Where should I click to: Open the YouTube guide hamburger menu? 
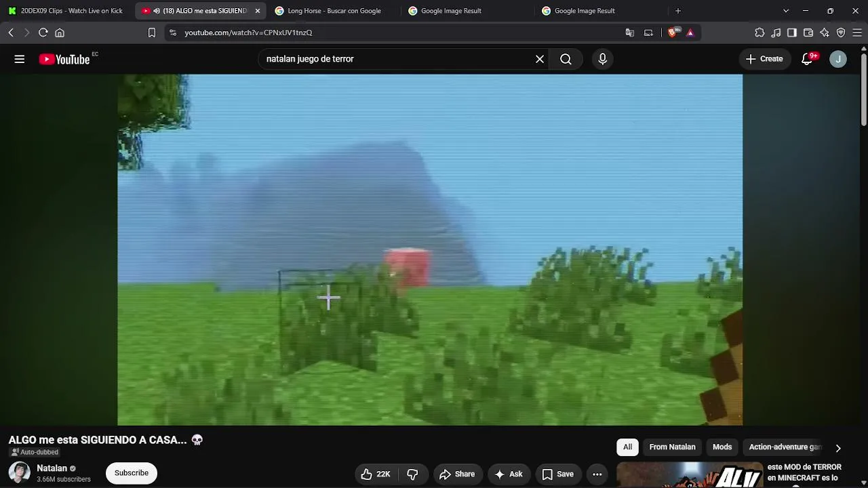[x=20, y=59]
